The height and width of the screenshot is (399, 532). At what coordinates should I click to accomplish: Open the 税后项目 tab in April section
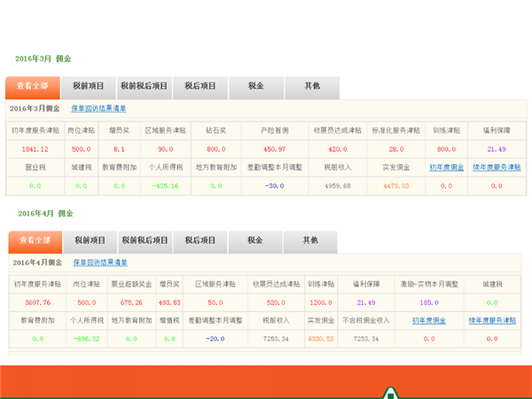tap(200, 240)
